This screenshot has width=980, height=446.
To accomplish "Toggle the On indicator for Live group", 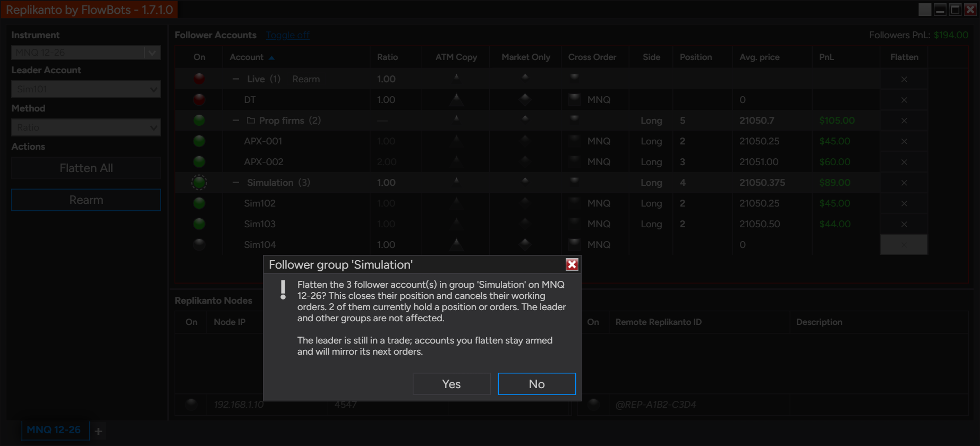I will pos(199,79).
